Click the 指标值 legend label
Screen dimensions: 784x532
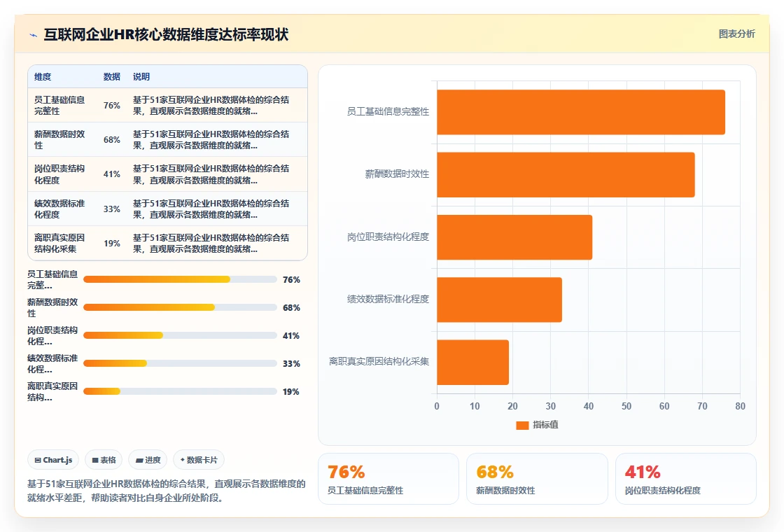545,424
